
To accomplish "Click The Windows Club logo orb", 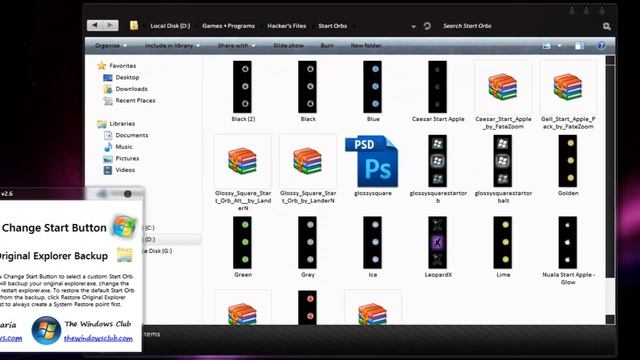I will (x=46, y=330).
